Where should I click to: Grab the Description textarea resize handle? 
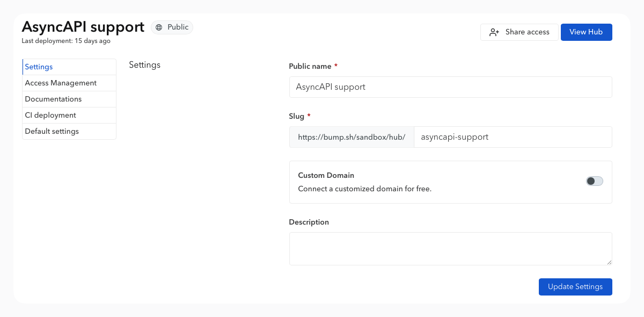pos(609,262)
